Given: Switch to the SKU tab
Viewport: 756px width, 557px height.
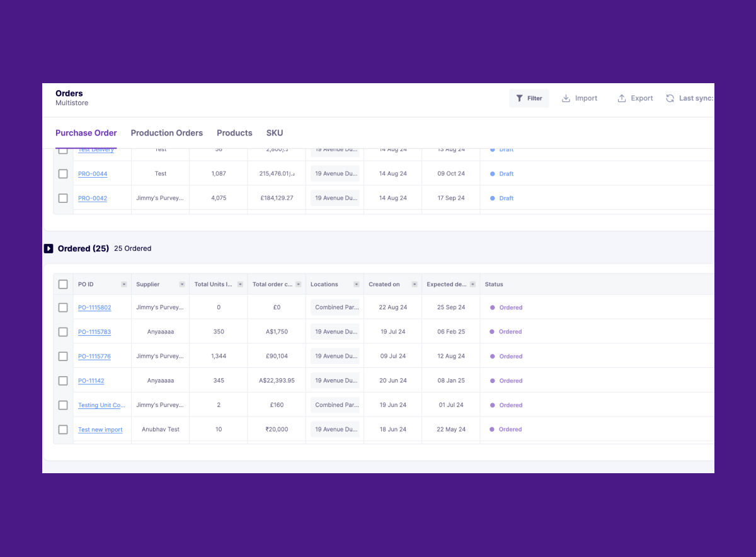Looking at the screenshot, I should tap(275, 133).
